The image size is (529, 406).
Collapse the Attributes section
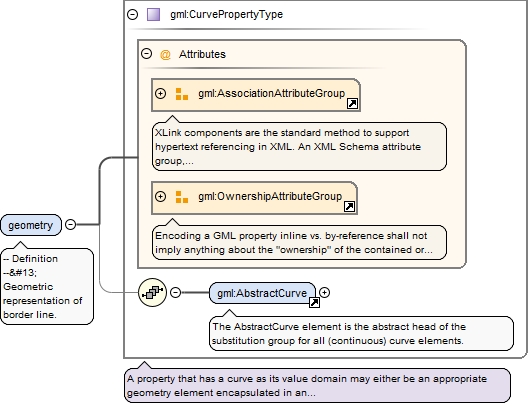(x=146, y=54)
